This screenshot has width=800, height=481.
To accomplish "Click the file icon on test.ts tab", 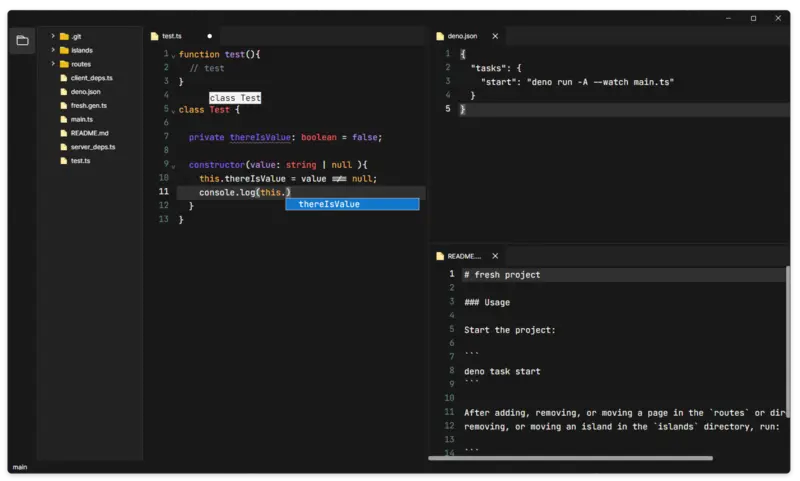I will [155, 36].
